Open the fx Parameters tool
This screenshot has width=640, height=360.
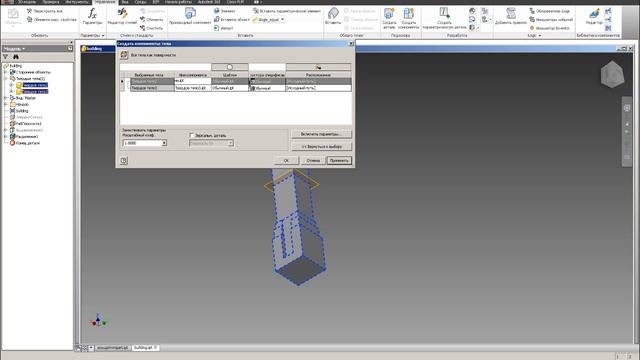(92, 17)
